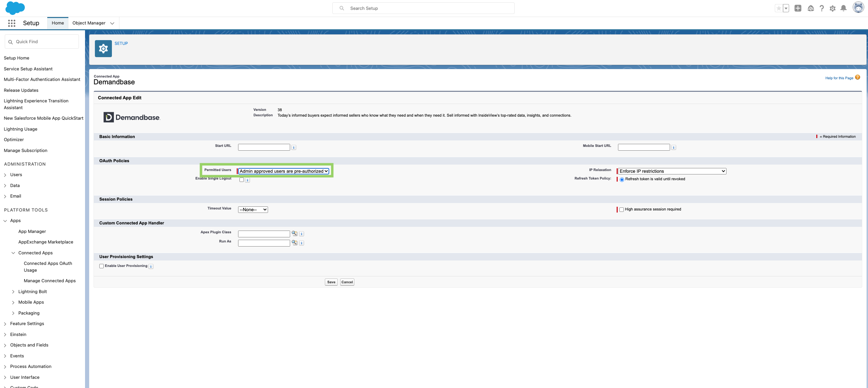
Task: Expand the Lightning Bolt node
Action: (13, 292)
